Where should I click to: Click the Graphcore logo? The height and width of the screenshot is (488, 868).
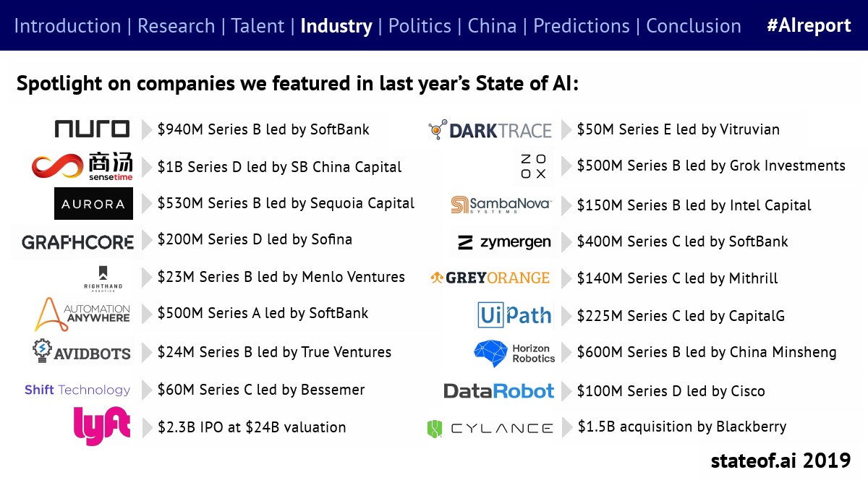tap(77, 242)
